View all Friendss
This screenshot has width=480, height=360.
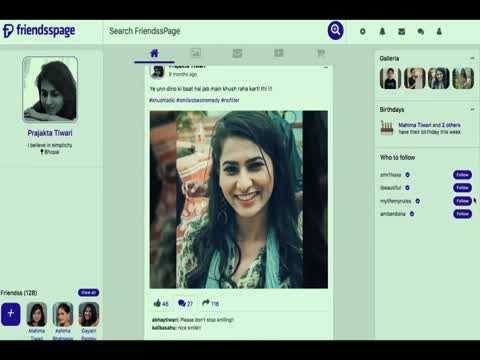[88, 292]
